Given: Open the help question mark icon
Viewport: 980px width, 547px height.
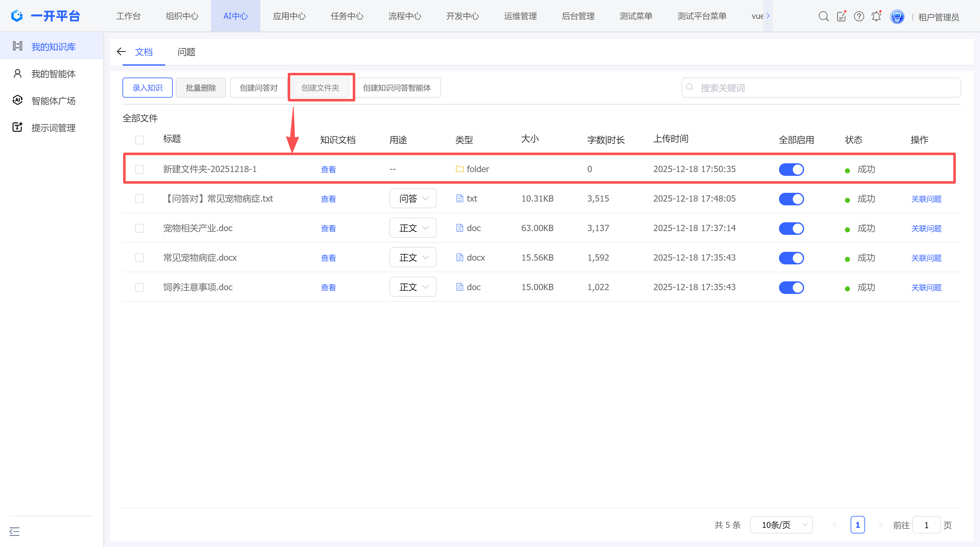Looking at the screenshot, I should click(x=859, y=16).
